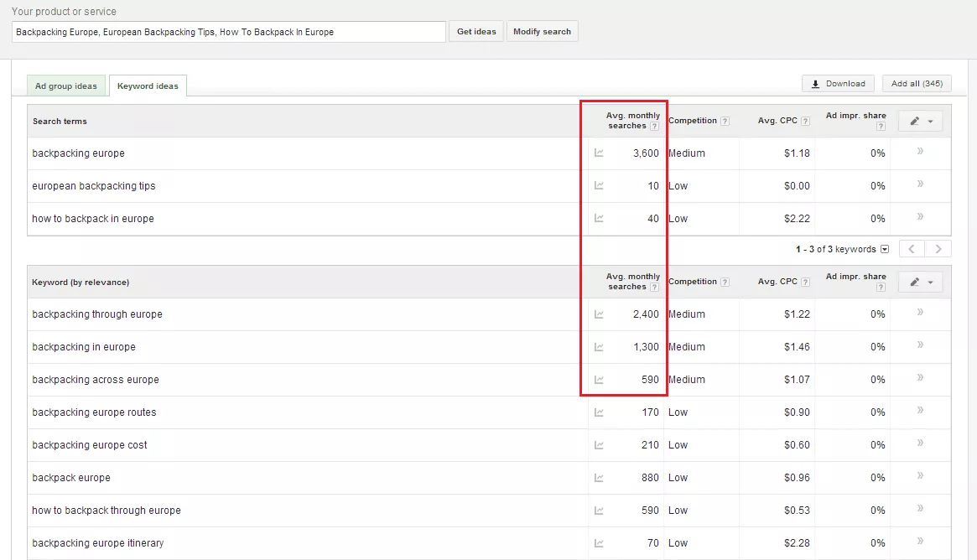This screenshot has width=977, height=560.
Task: Click Add all (345) button
Action: (916, 84)
